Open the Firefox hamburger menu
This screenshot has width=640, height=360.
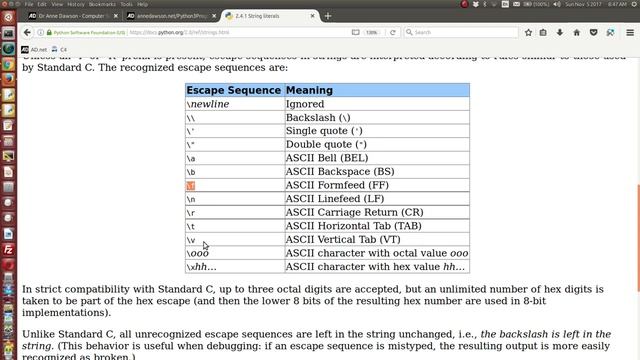pyautogui.click(x=630, y=32)
